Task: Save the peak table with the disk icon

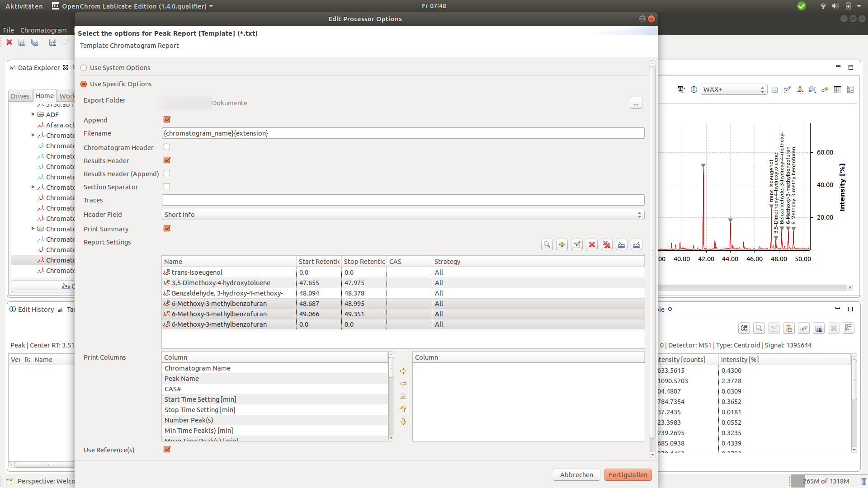Action: click(x=819, y=328)
